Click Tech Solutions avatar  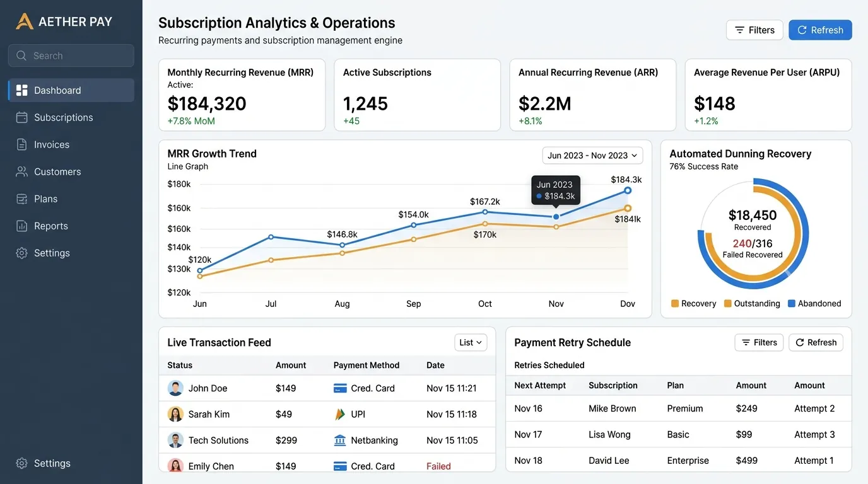[x=175, y=440]
